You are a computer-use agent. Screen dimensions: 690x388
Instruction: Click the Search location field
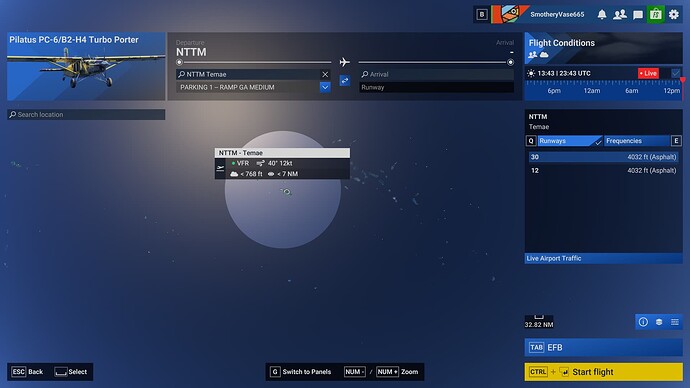[x=86, y=114]
